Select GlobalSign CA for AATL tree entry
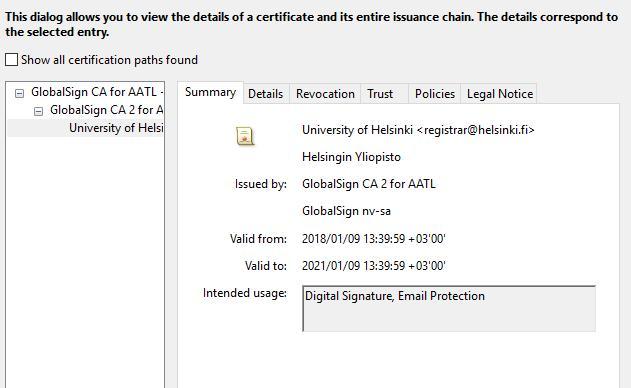 click(x=97, y=92)
